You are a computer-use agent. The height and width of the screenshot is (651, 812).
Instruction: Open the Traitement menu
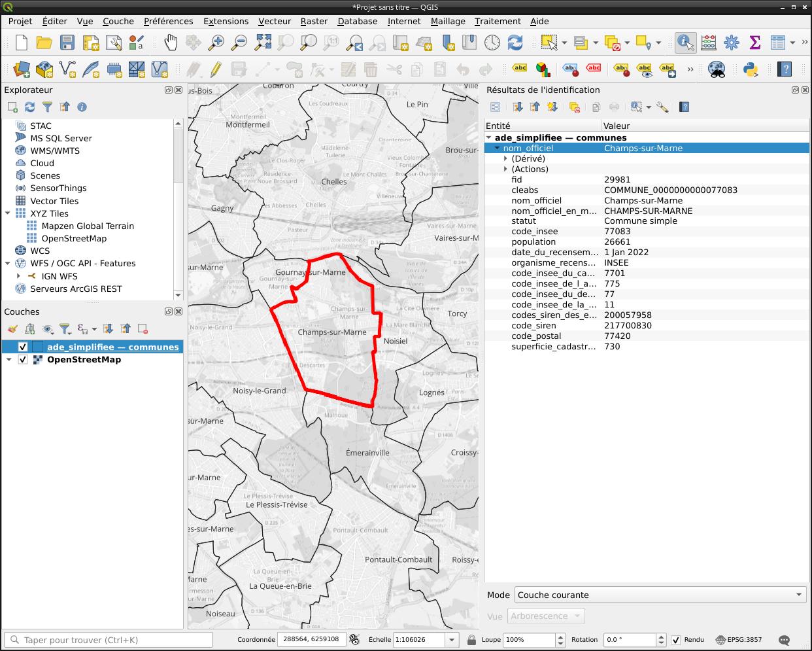(x=498, y=21)
